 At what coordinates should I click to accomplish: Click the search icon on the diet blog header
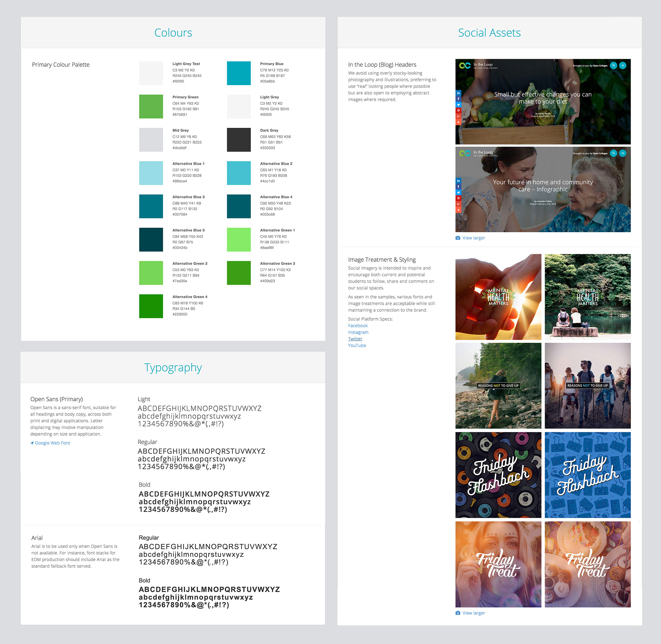click(613, 66)
